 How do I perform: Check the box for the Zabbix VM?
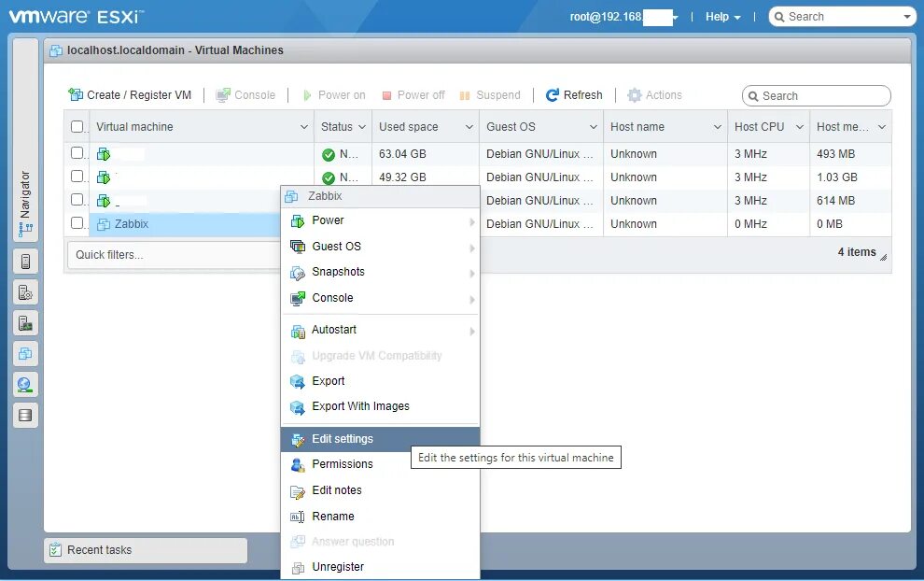click(77, 223)
